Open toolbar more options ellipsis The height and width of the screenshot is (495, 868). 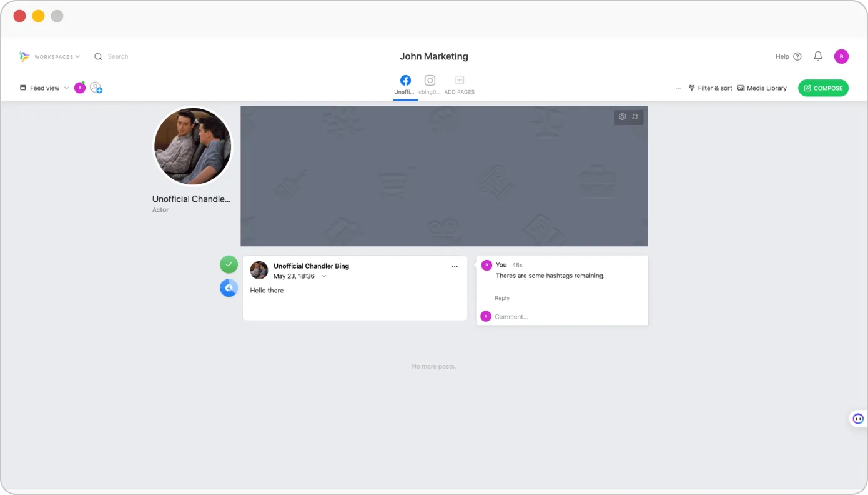[x=678, y=88]
